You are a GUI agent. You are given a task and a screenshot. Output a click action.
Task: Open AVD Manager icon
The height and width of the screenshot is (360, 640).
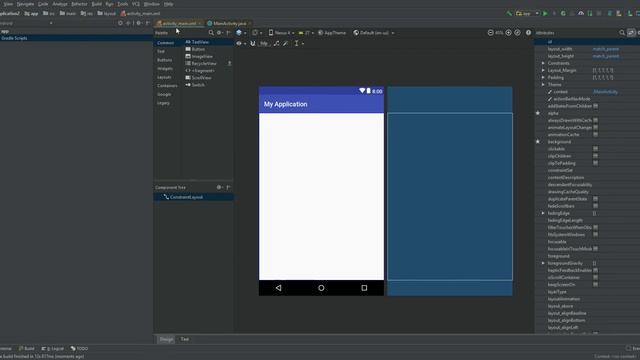click(610, 13)
